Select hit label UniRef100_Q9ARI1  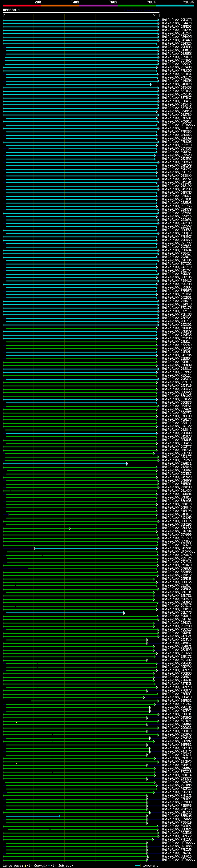177,464
